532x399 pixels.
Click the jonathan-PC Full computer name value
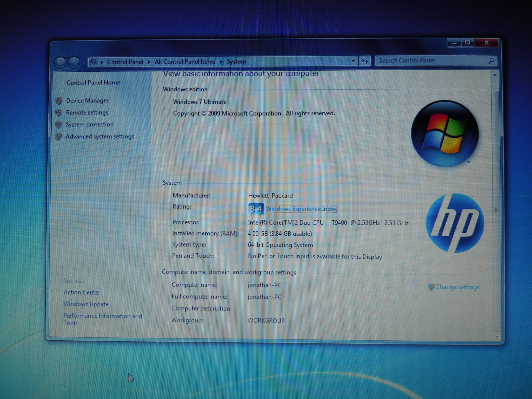click(x=264, y=297)
